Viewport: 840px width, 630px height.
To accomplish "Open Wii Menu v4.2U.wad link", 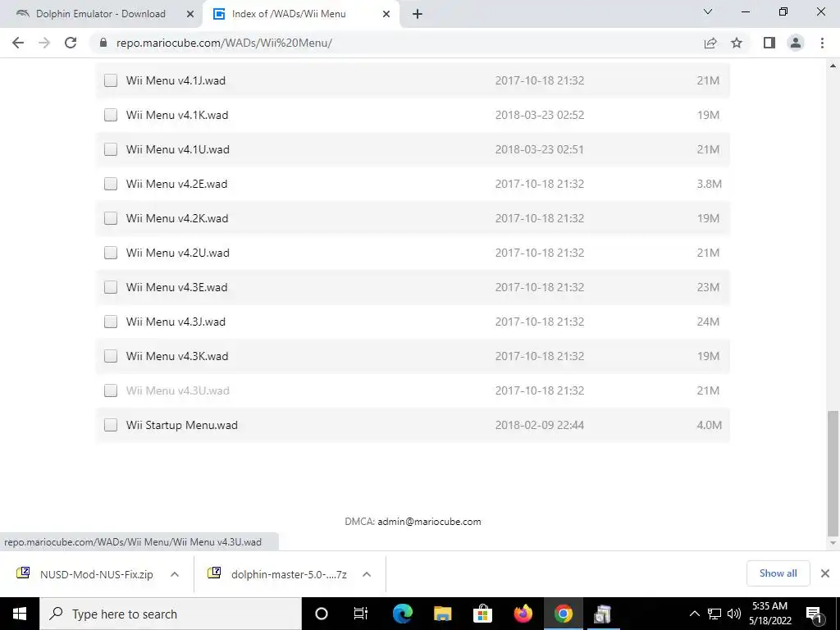I will 178,253.
